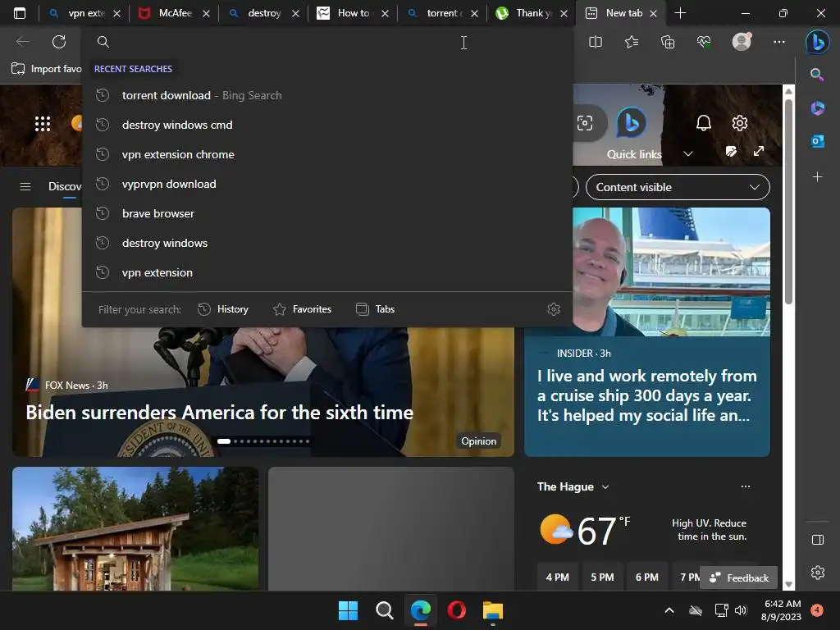The height and width of the screenshot is (630, 840).
Task: Click the carousel position indicator dots
Action: tap(263, 441)
